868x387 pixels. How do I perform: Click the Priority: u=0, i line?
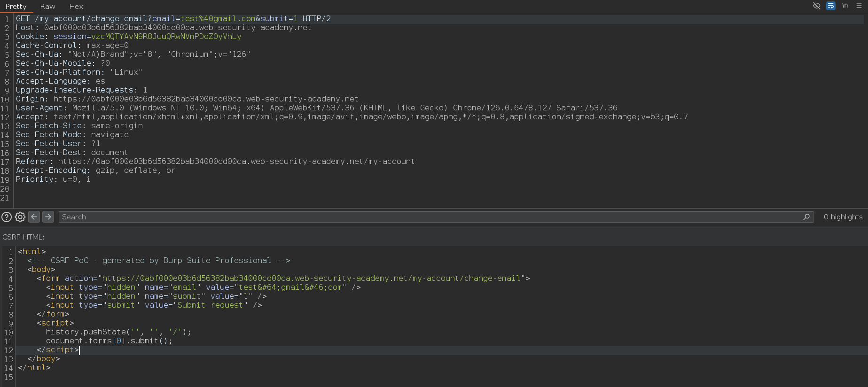[x=53, y=179]
